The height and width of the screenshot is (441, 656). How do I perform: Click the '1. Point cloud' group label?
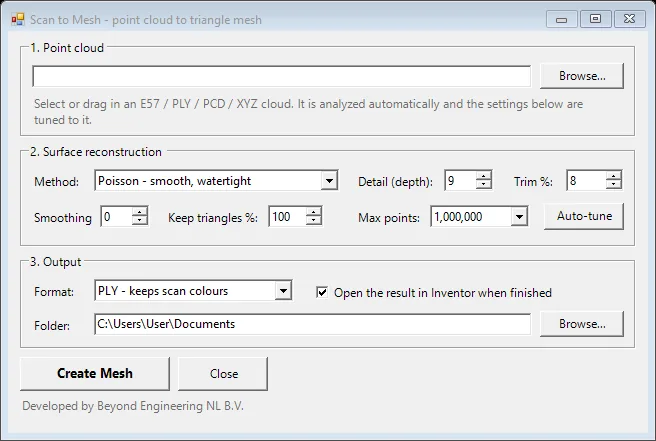(67, 48)
